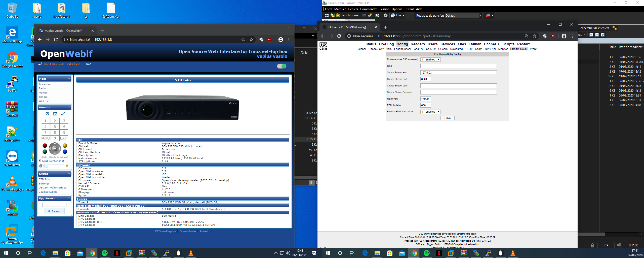This screenshot has height=258, width=644.
Task: Open the Fichiers menu in WinSCP
Action: (353, 9)
